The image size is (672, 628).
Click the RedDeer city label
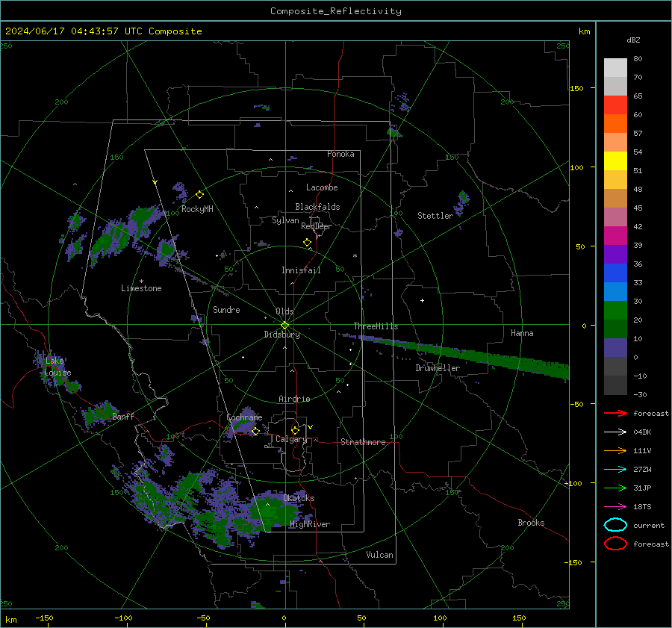(x=317, y=226)
